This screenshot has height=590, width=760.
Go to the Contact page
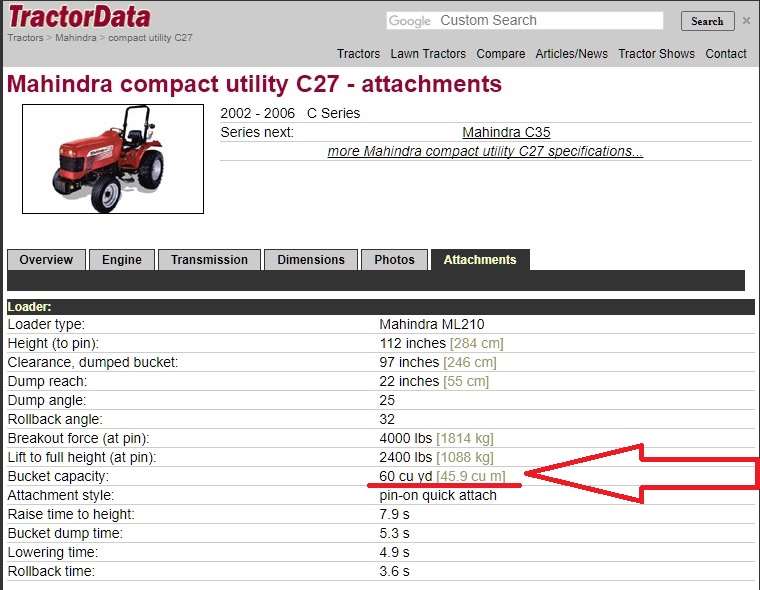point(726,54)
